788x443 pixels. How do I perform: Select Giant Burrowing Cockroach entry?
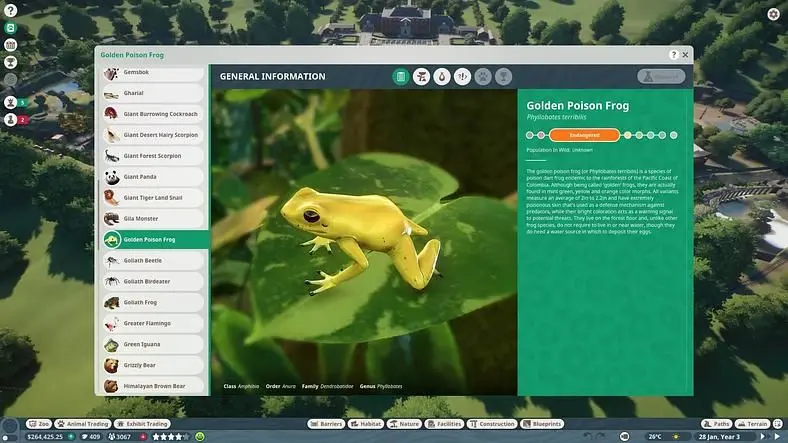[153, 114]
